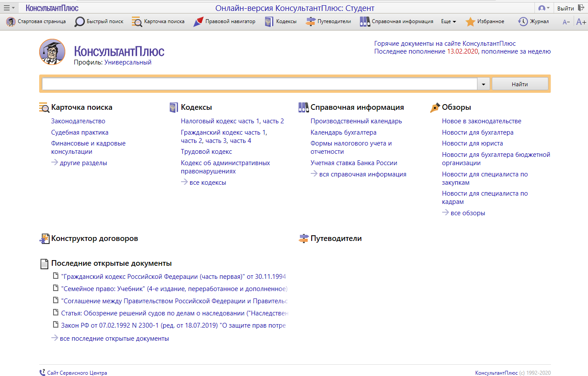
Task: Open Профиль Универсальный selector
Action: click(x=128, y=62)
